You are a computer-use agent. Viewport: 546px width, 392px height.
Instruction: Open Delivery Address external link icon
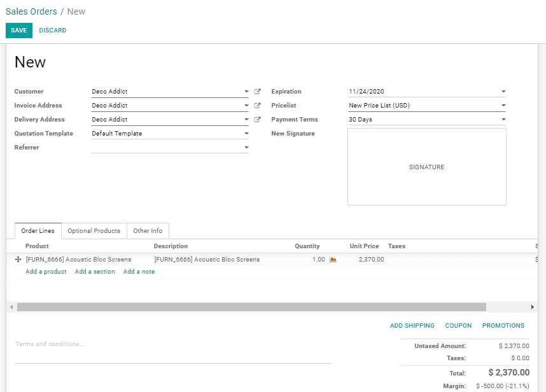click(257, 120)
